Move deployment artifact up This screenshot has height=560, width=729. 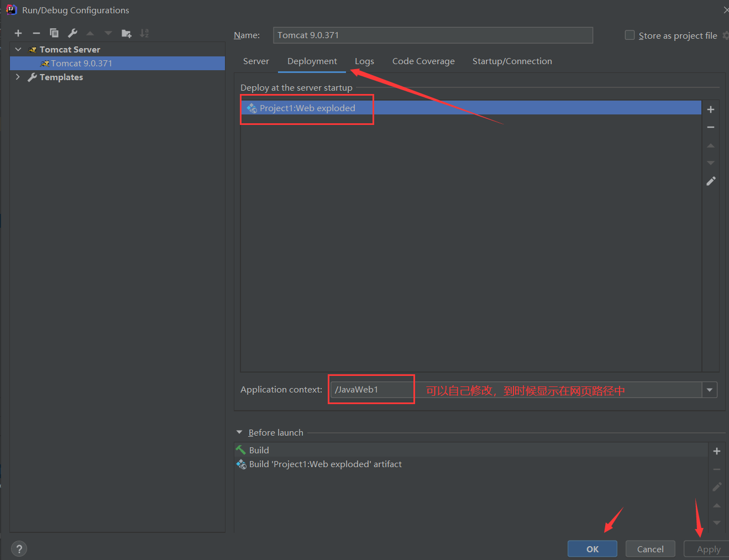[x=711, y=145]
